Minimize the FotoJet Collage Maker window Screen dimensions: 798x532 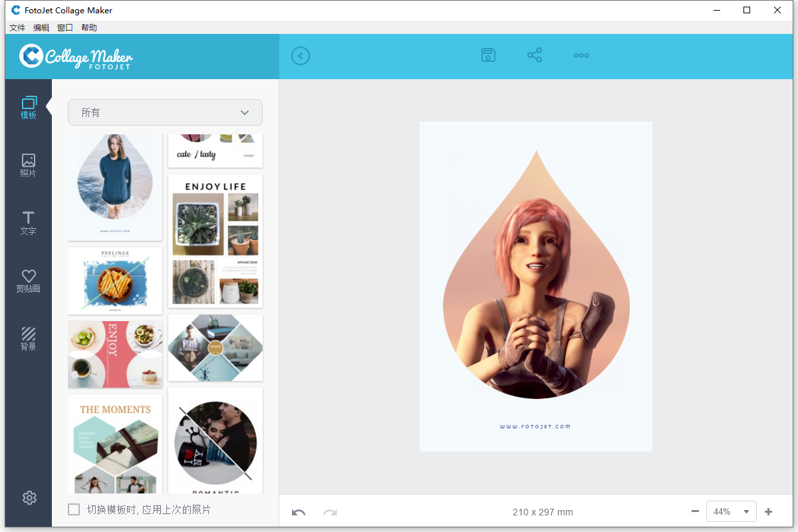tap(717, 10)
